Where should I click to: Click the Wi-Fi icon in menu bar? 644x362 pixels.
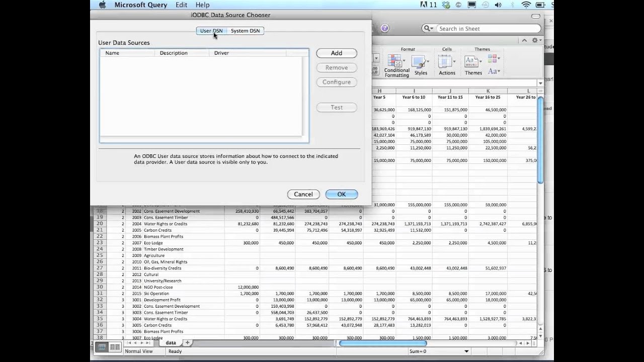coord(526,5)
